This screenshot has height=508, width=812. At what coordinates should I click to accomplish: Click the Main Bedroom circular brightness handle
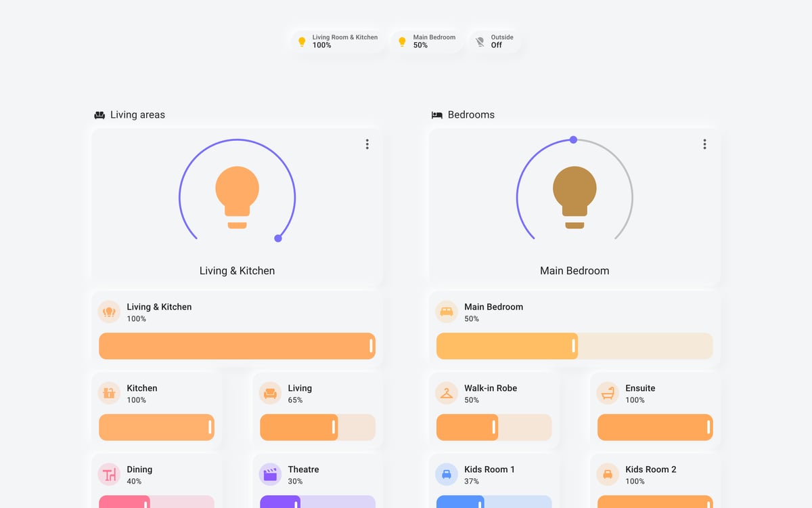573,140
